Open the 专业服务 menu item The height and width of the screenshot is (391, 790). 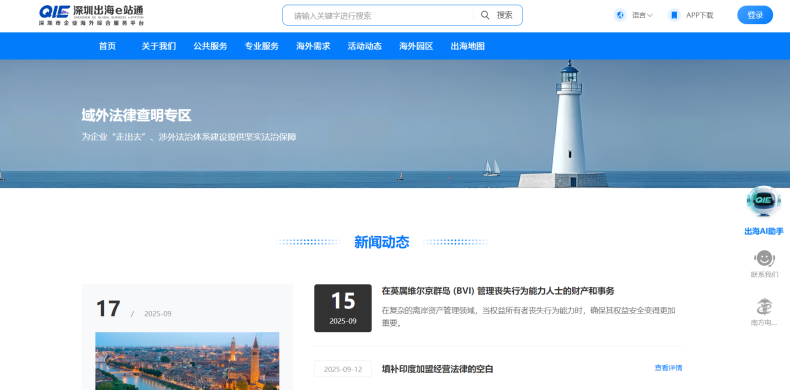[x=261, y=46]
